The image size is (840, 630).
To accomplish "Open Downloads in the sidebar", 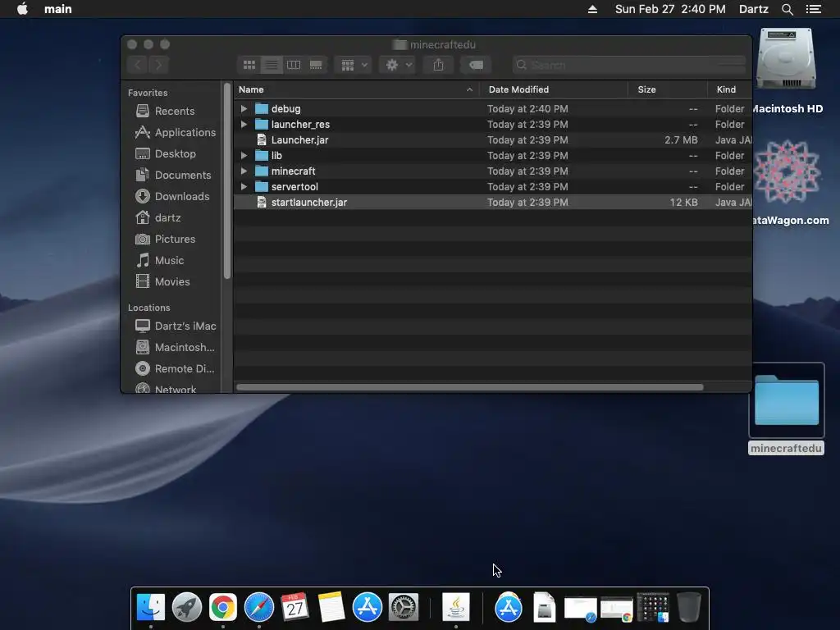I will click(172, 196).
